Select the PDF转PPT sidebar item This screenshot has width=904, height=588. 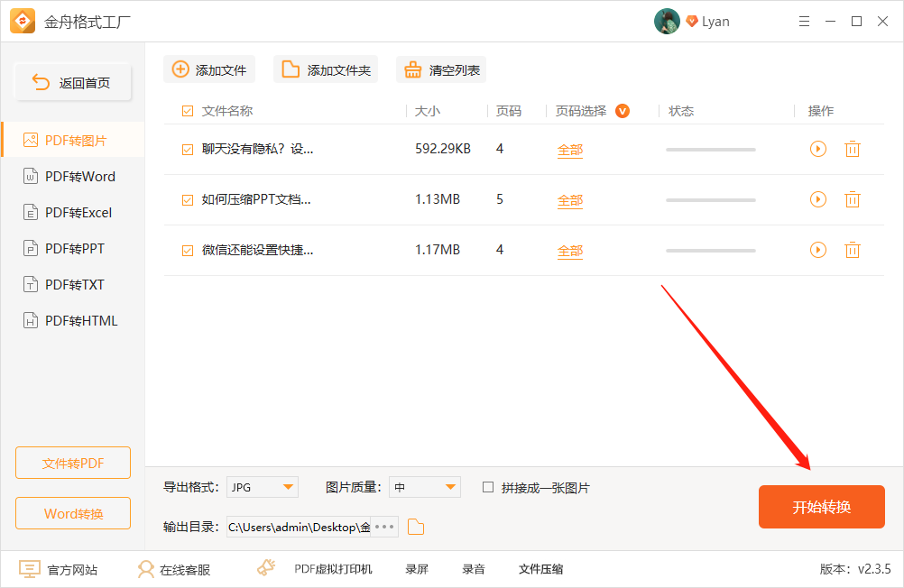coord(74,249)
